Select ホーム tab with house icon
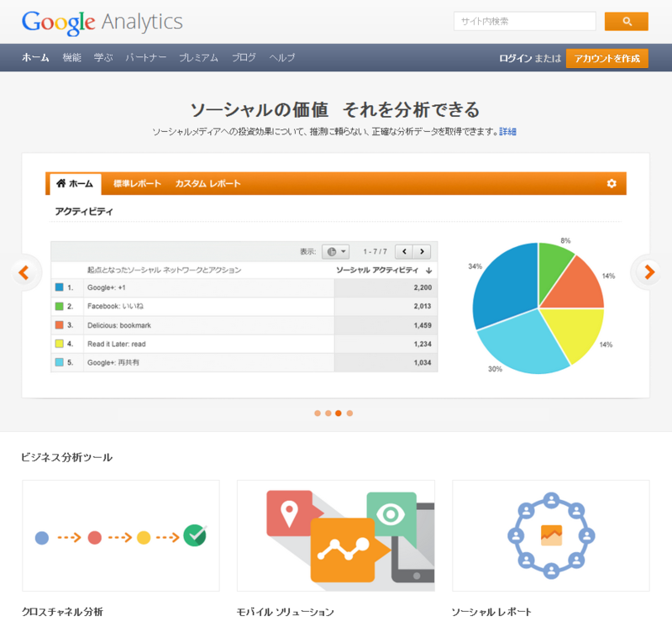672x621 pixels. click(76, 183)
